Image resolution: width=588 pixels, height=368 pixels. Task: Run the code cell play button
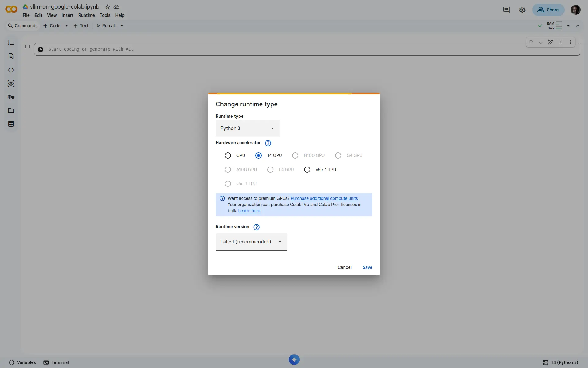tap(40, 49)
